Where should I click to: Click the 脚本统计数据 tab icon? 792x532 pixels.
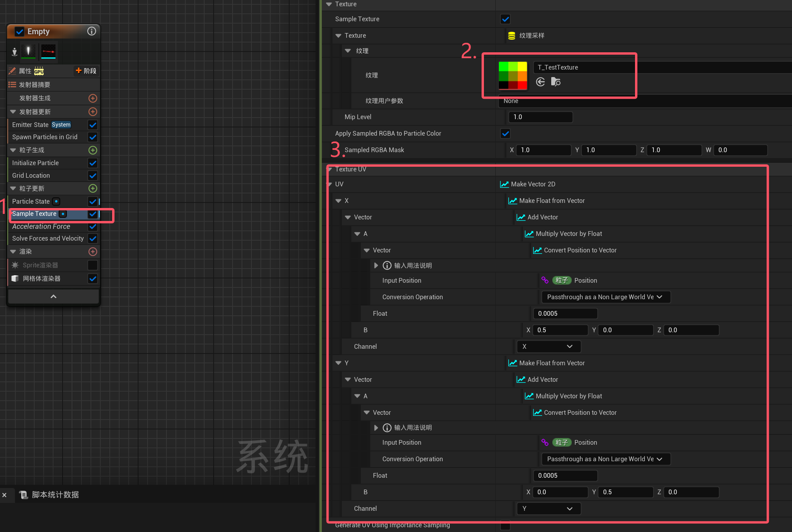pos(24,495)
